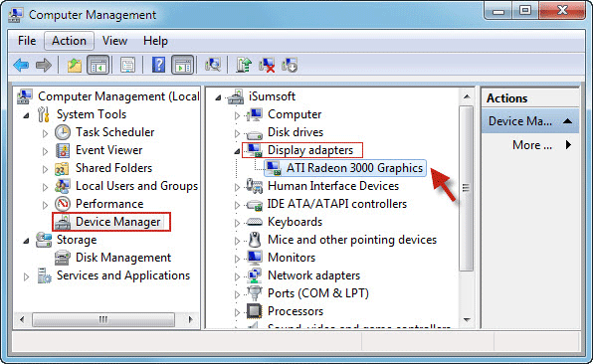
Task: Click the Up one level folder icon
Action: click(75, 65)
